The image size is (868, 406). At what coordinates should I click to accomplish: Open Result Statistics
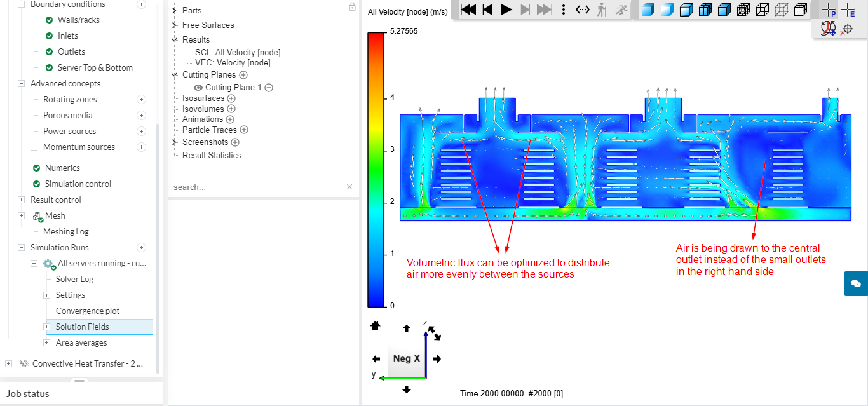212,155
